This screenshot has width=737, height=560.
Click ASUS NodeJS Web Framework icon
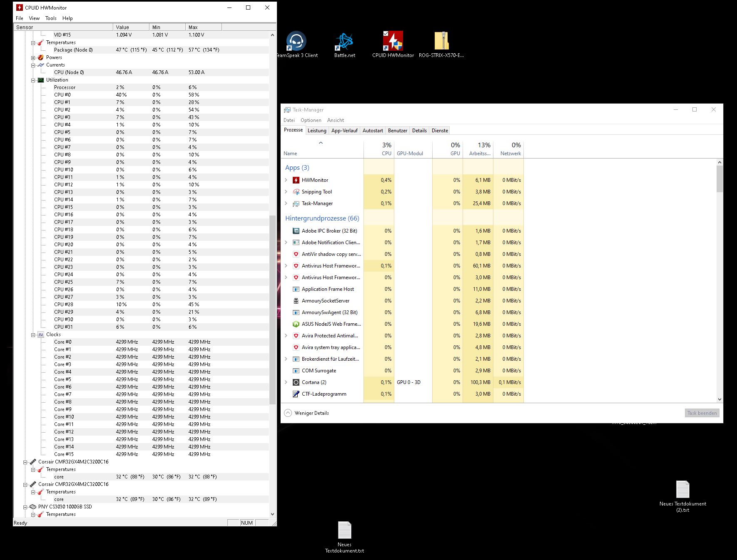click(x=296, y=324)
